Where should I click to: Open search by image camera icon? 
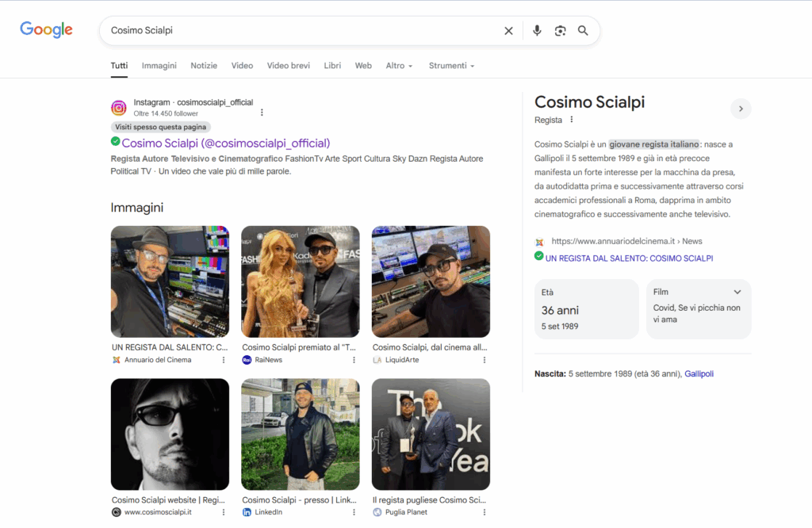pyautogui.click(x=560, y=31)
